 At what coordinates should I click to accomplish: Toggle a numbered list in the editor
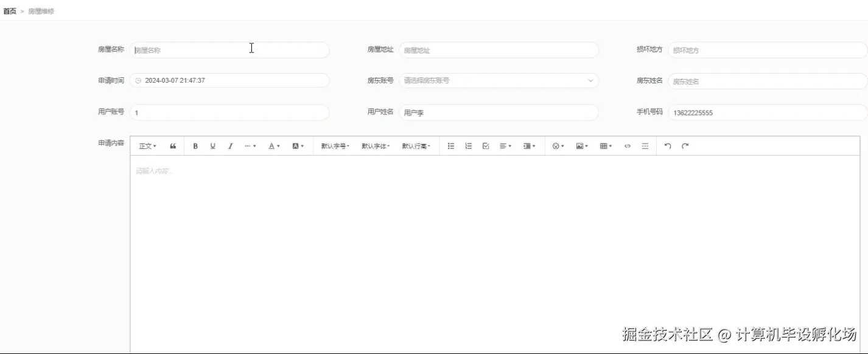point(467,145)
